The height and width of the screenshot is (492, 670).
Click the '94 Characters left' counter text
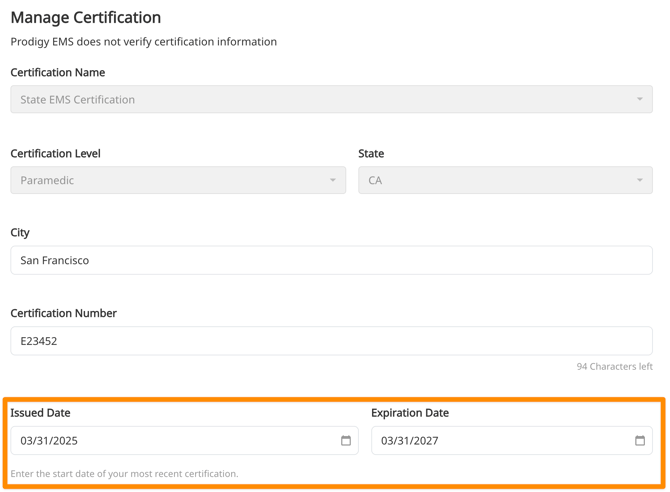(x=614, y=367)
